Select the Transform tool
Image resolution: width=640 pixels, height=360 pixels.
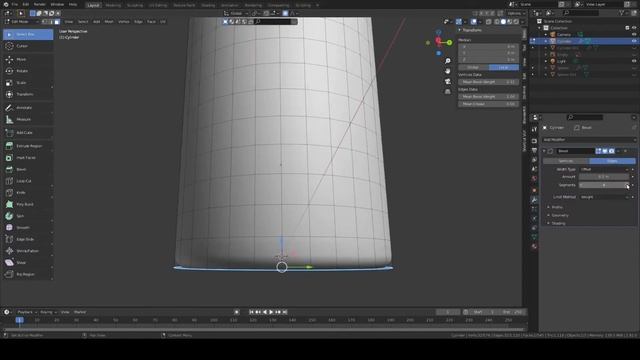[x=28, y=94]
